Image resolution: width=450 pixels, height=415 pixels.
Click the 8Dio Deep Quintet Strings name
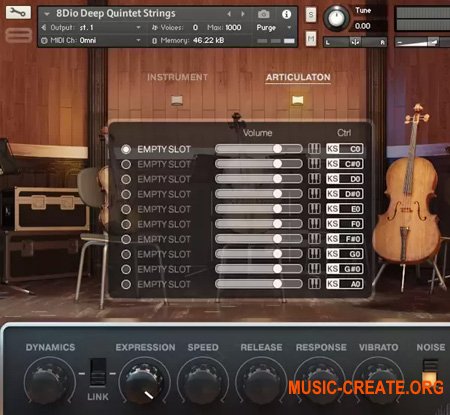tap(116, 13)
